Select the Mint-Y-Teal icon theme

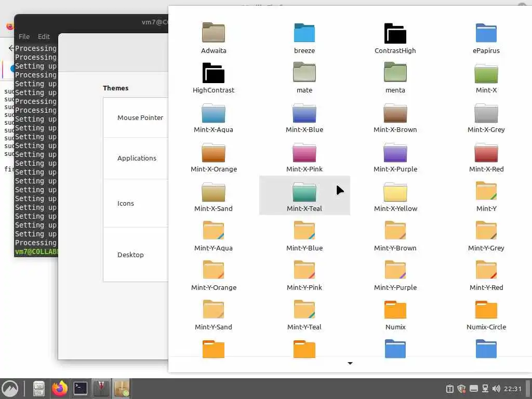[304, 314]
